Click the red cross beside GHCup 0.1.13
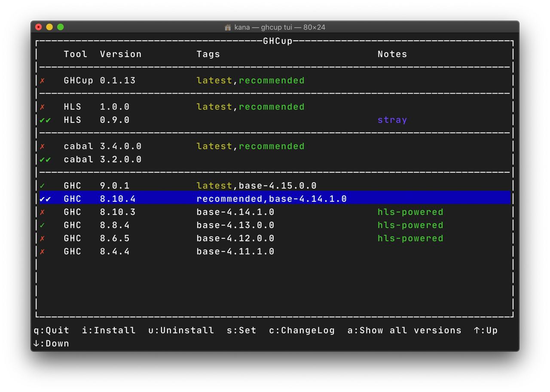The image size is (550, 392). coord(42,81)
